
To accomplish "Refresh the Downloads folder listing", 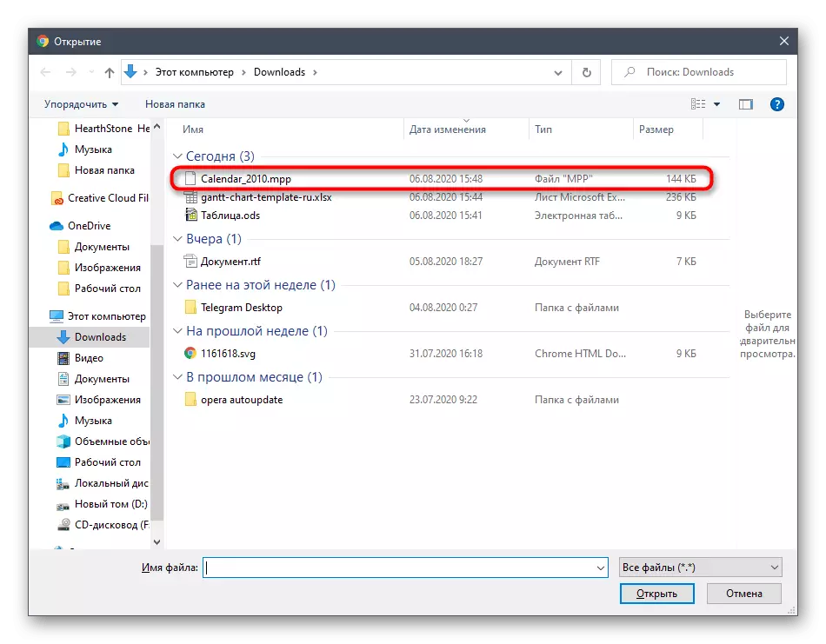I will [x=587, y=72].
